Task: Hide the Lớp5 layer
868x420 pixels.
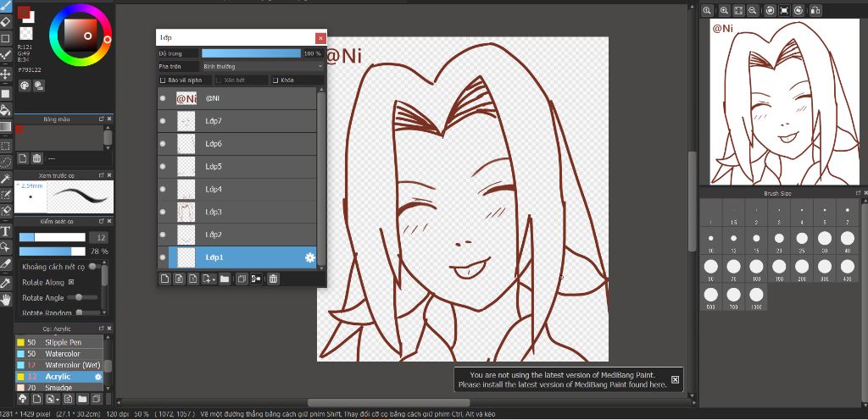Action: pyautogui.click(x=163, y=166)
